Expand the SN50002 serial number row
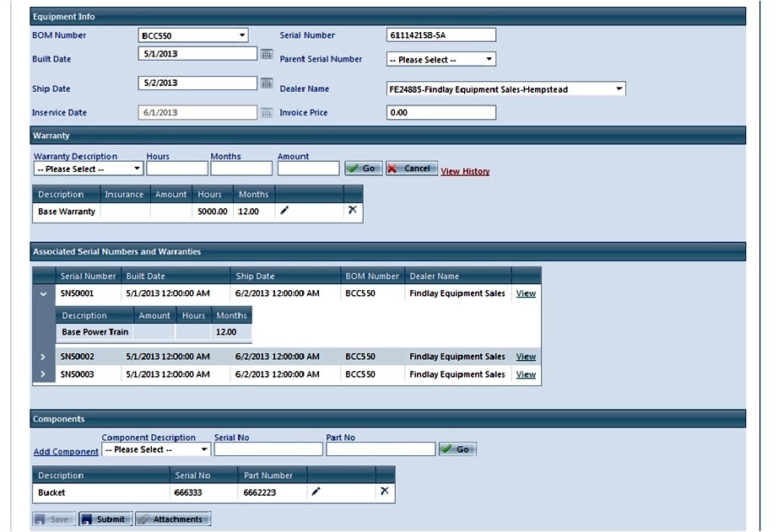This screenshot has width=778, height=532. coord(44,357)
